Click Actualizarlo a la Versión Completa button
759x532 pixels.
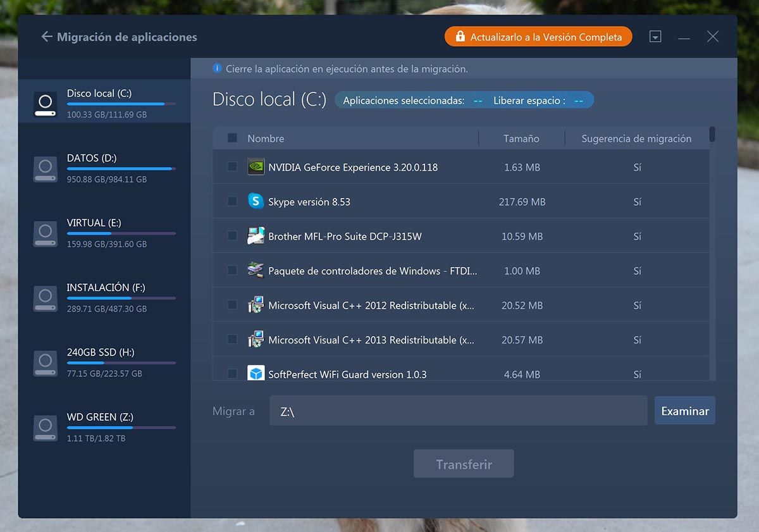538,37
